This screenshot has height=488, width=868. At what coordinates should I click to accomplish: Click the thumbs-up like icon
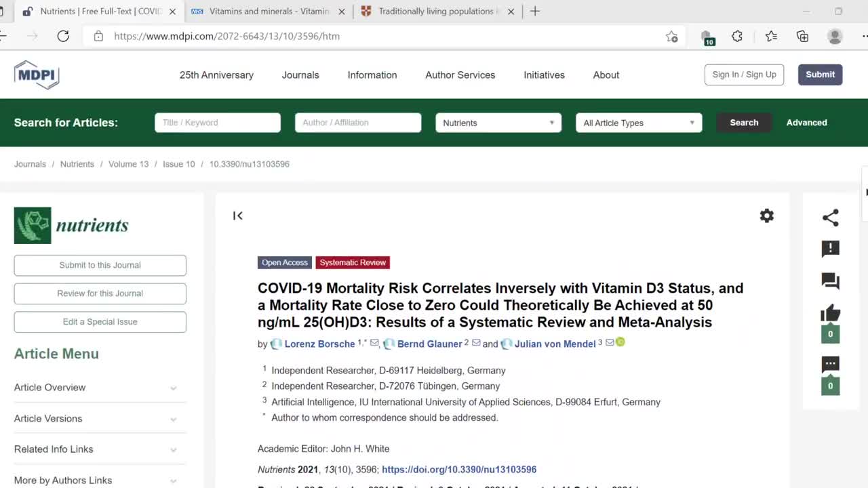830,313
